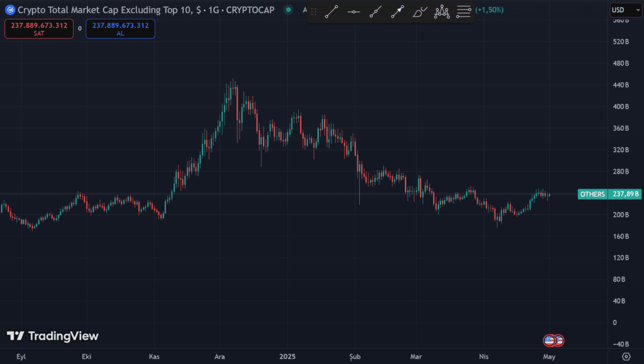Click the CRYPTOCAP symbol logo icon

coord(10,10)
